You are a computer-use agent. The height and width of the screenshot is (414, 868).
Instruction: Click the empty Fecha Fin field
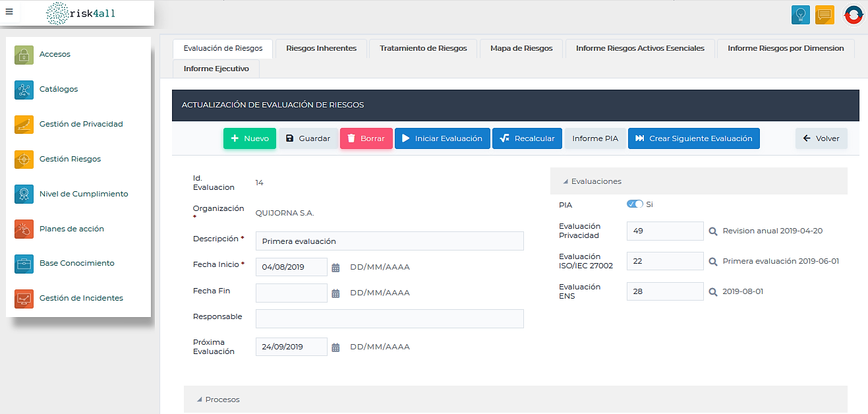click(291, 293)
